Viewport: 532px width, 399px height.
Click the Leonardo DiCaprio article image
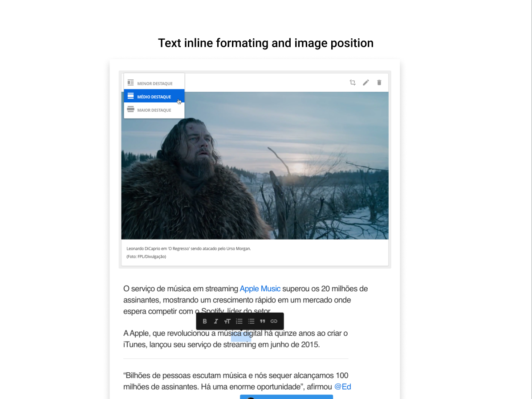[255, 166]
